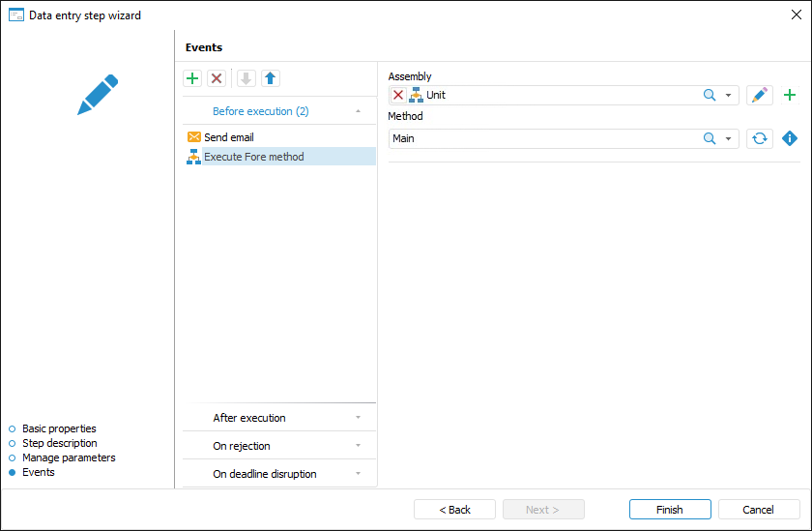Click the blue info diamond icon
The width and height of the screenshot is (812, 531).
[x=790, y=138]
